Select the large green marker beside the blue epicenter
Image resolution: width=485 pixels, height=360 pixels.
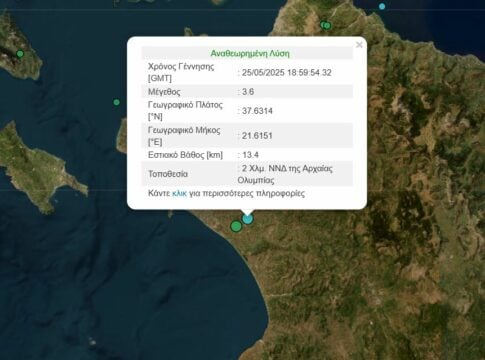(236, 226)
